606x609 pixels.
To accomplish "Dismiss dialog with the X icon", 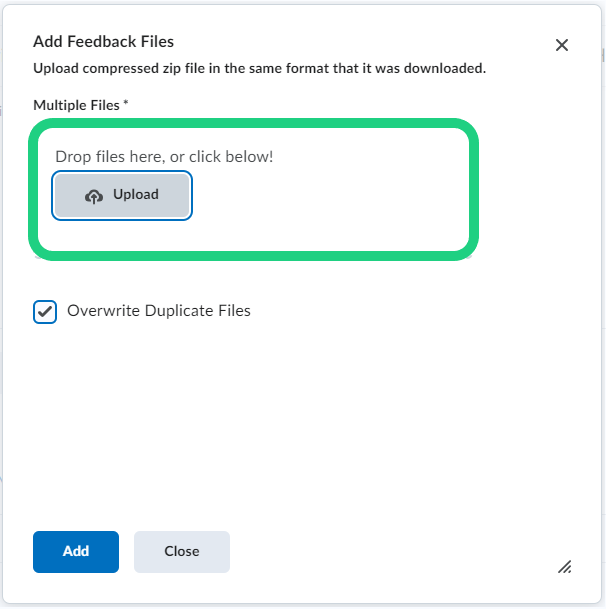I will [562, 45].
